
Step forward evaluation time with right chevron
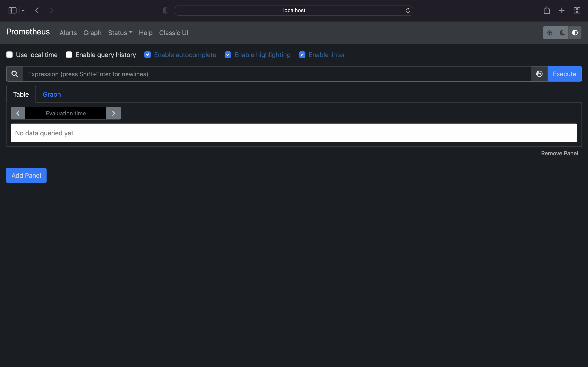point(114,113)
